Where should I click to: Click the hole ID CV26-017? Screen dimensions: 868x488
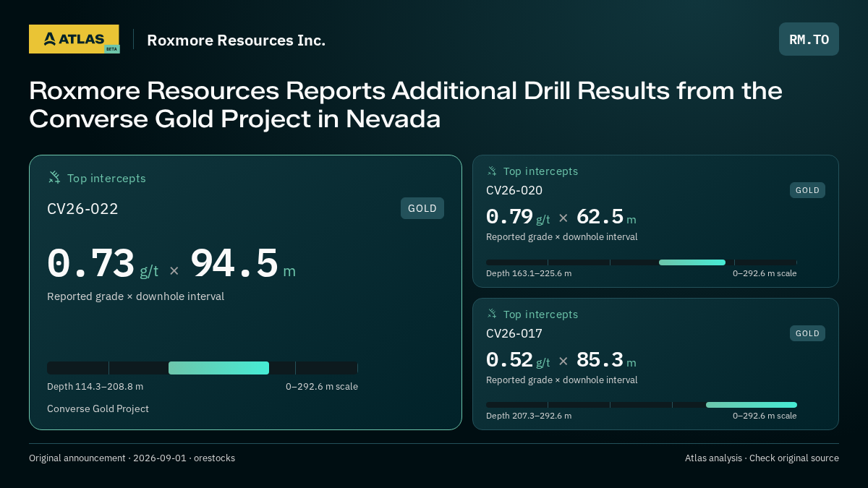pos(514,333)
